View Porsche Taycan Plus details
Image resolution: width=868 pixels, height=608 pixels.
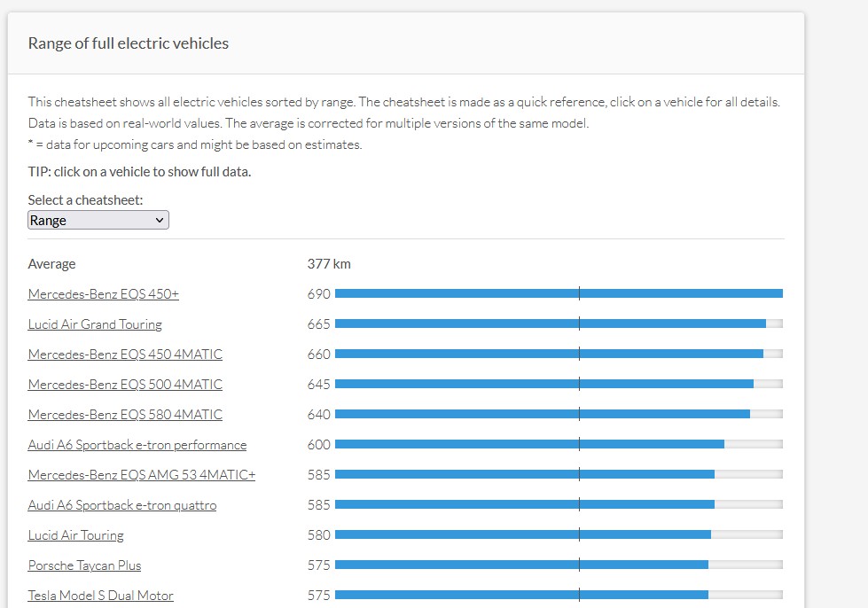85,565
